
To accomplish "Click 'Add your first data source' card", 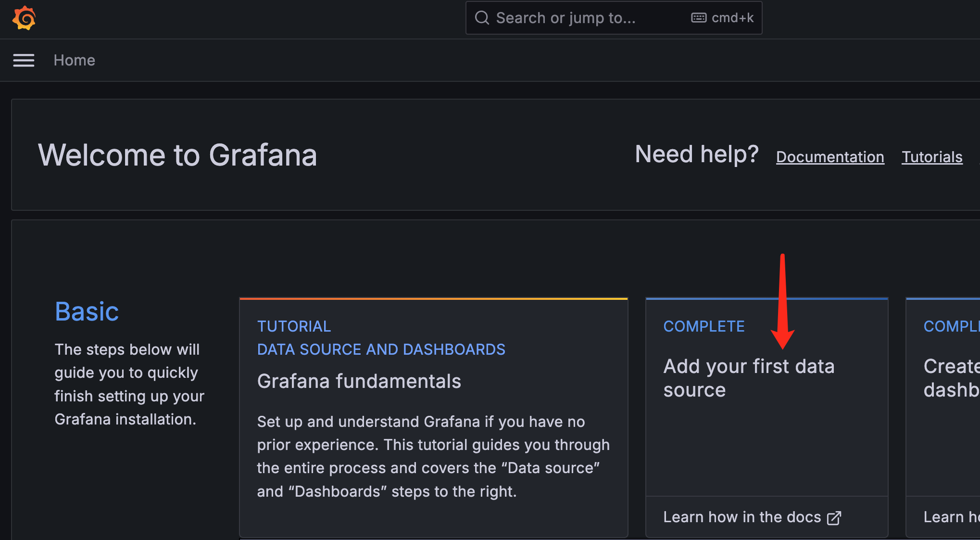I will point(748,378).
